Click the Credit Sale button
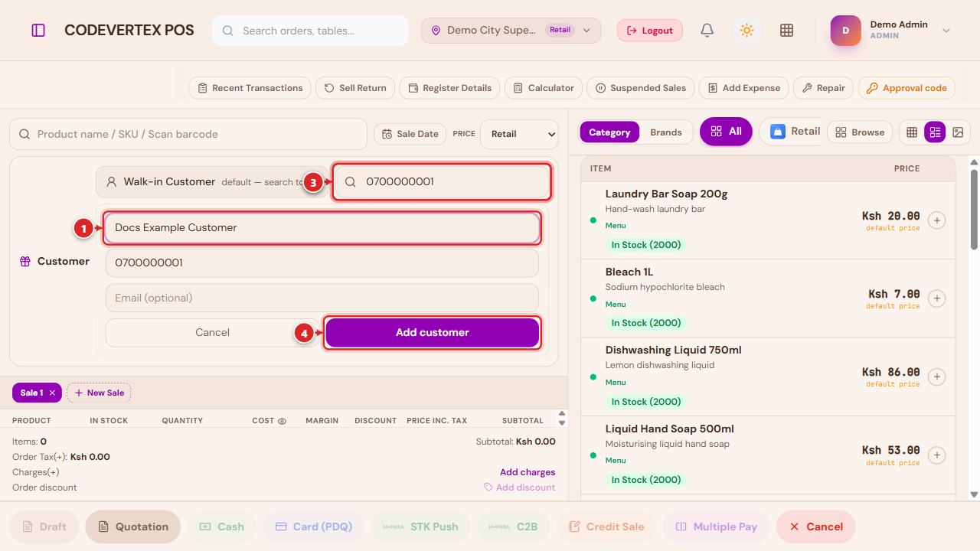Screen dimensions: 980x551 (606, 527)
